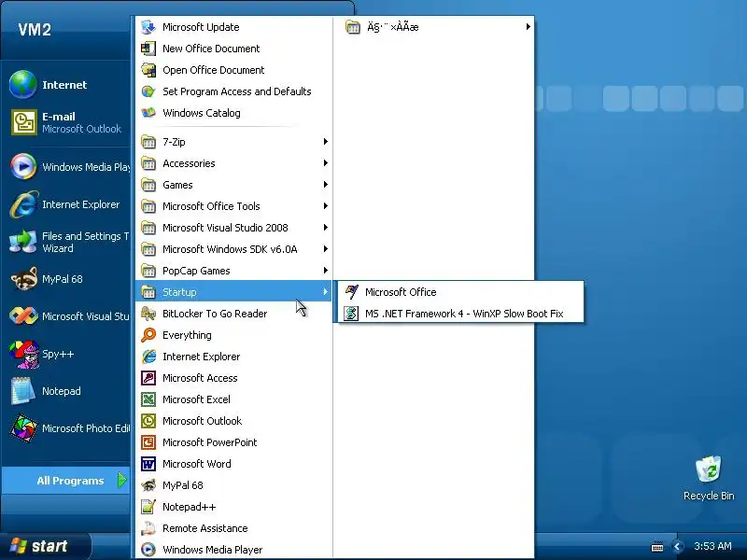Screen dimensions: 747x560
Task: Launch Microsoft Access icon
Action: (x=148, y=378)
